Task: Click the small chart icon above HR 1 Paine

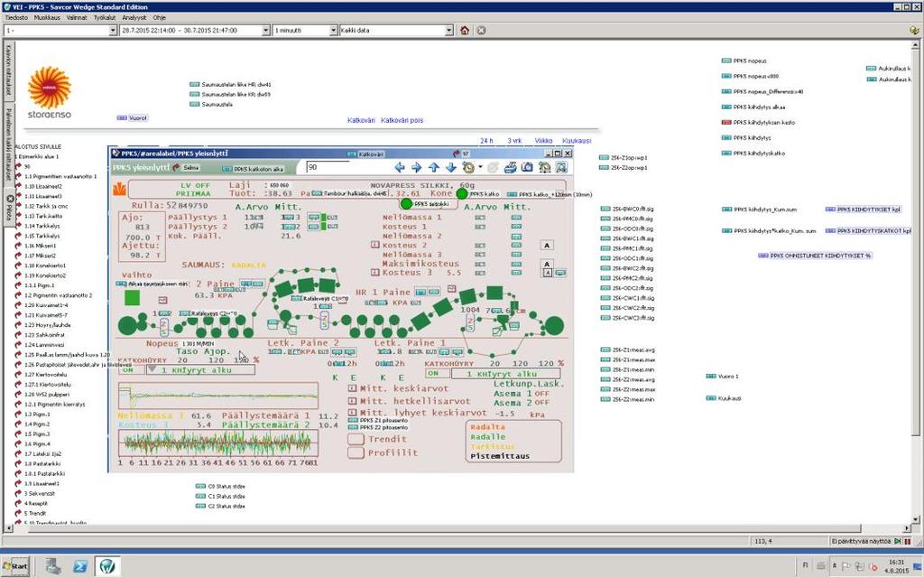Action: 451,288
